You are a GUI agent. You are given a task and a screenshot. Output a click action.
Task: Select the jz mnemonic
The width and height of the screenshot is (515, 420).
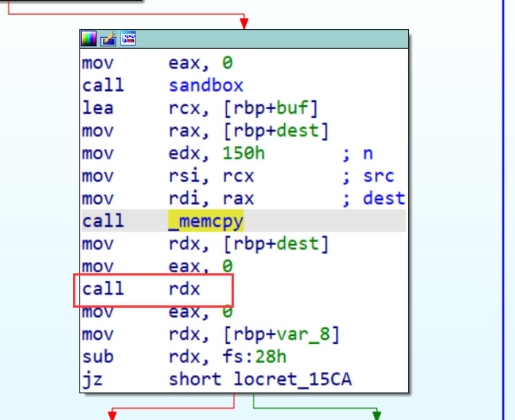pos(92,379)
